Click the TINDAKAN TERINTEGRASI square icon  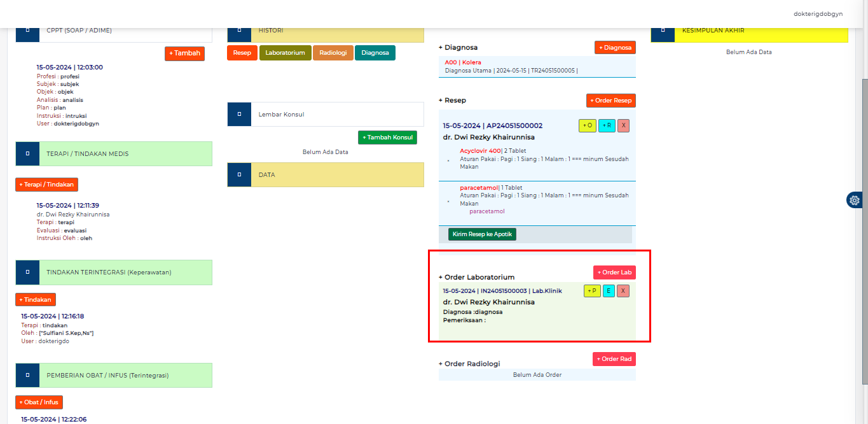point(27,272)
